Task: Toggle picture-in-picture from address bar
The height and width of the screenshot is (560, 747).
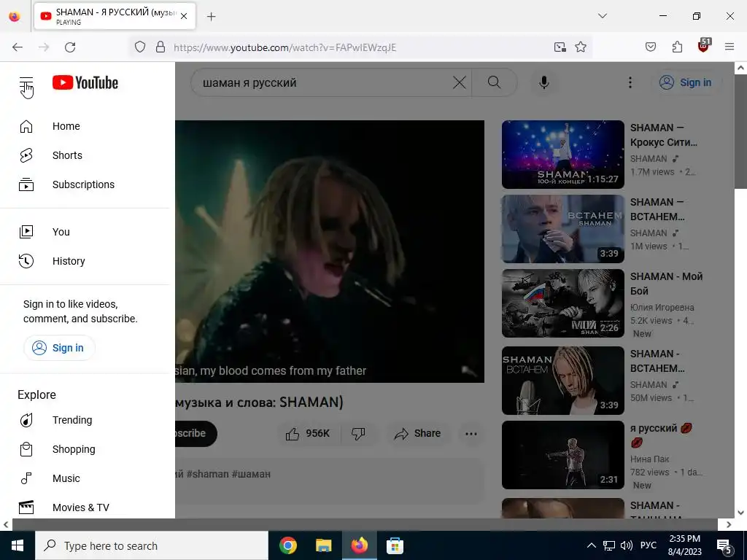Action: click(x=560, y=47)
